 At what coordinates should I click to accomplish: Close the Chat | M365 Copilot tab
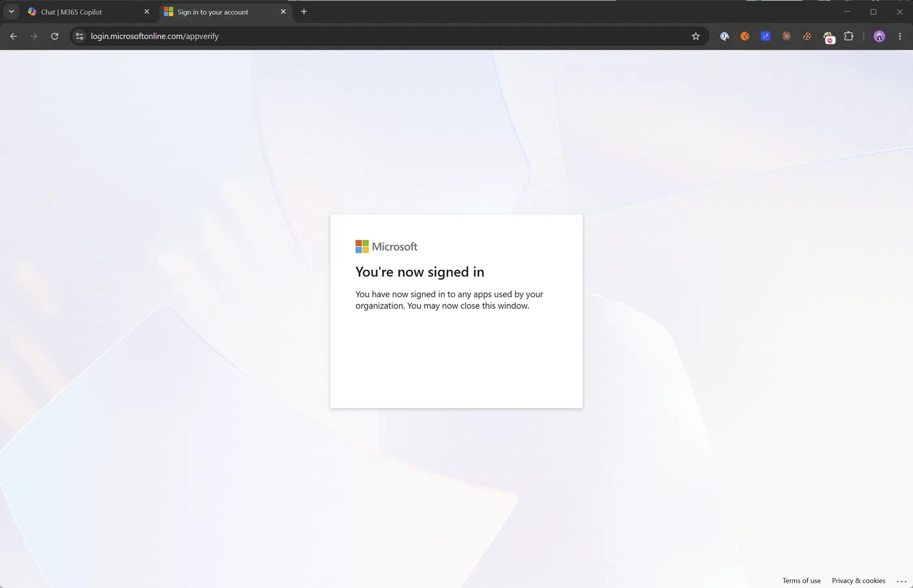[x=147, y=12]
